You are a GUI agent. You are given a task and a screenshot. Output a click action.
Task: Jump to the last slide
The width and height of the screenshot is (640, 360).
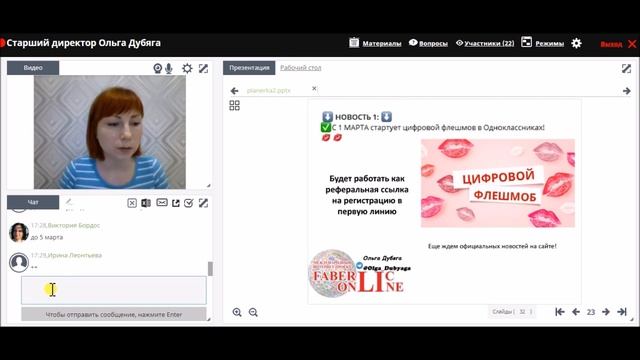click(x=622, y=312)
